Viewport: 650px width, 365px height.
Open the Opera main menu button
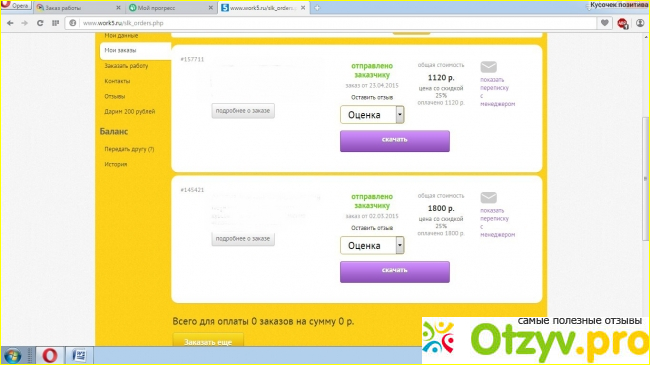click(x=16, y=6)
